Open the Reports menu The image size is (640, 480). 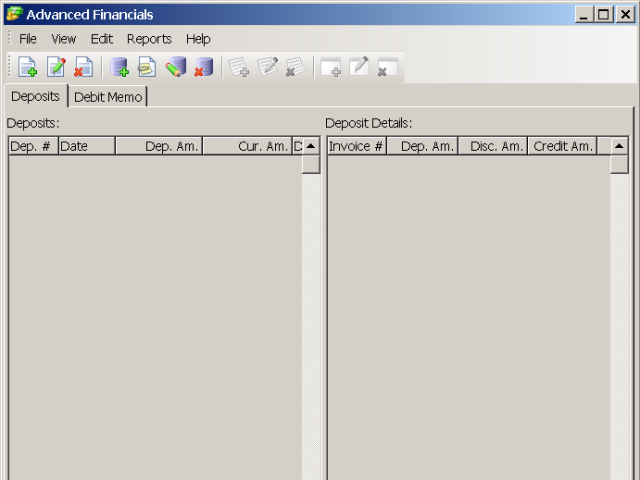tap(149, 39)
